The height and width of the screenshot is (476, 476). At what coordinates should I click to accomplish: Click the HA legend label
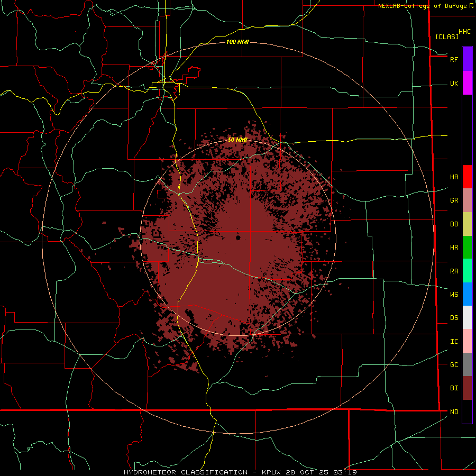(x=454, y=177)
